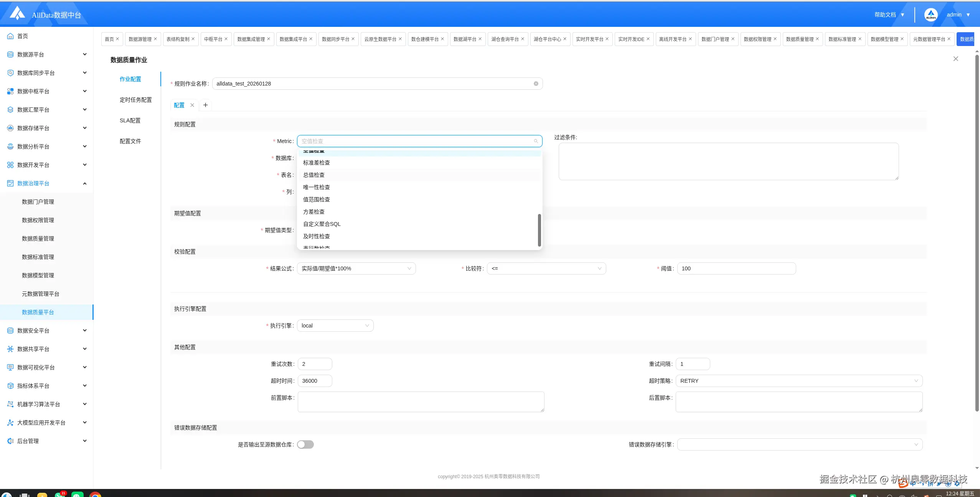Select 唯一性检查 from Metric list
The image size is (980, 497).
(x=317, y=187)
